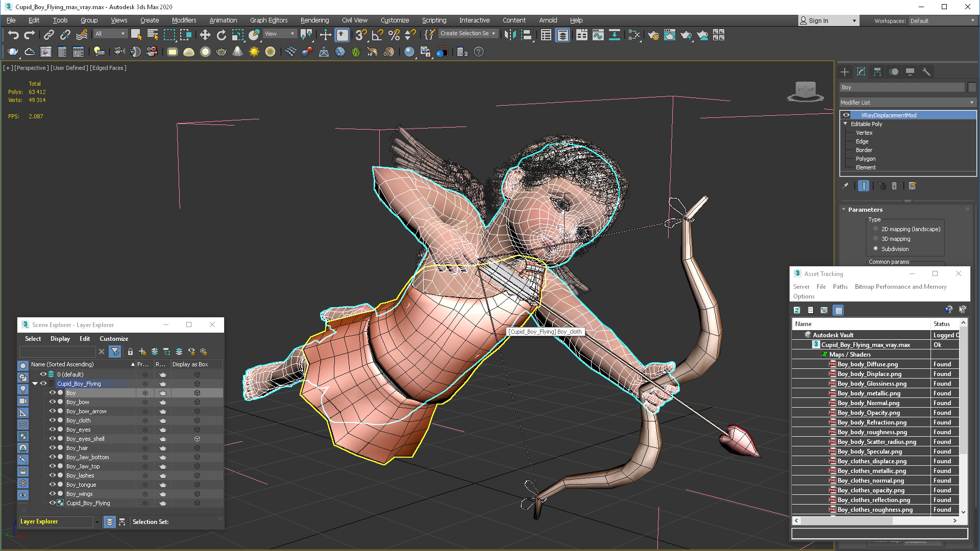Click the Sign In button
This screenshot has height=551, width=980.
pyautogui.click(x=828, y=20)
